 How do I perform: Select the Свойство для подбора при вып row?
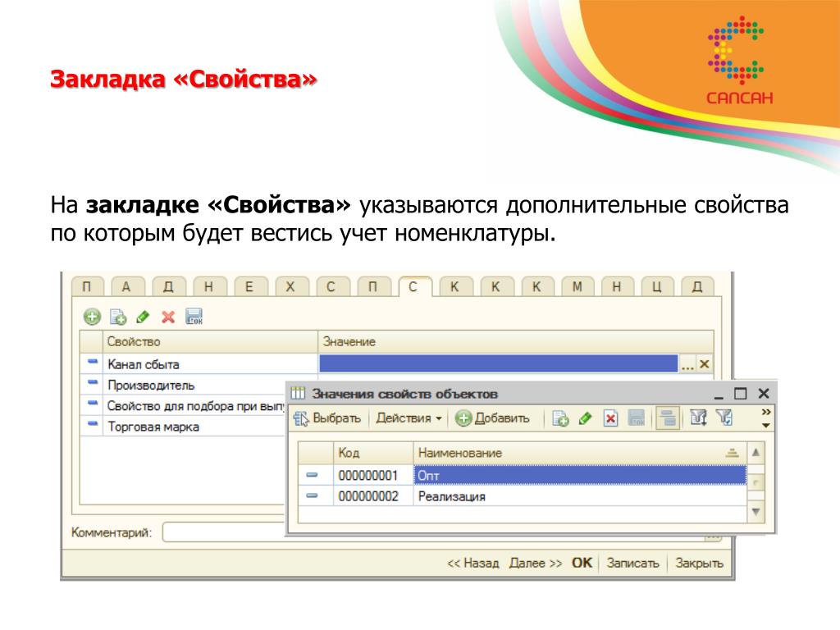[183, 406]
